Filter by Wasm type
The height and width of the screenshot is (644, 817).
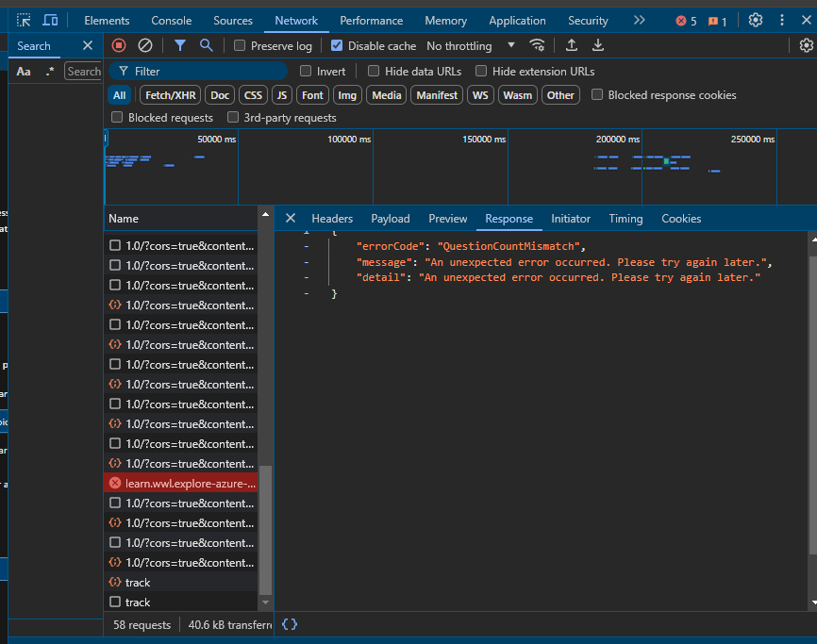(x=517, y=95)
